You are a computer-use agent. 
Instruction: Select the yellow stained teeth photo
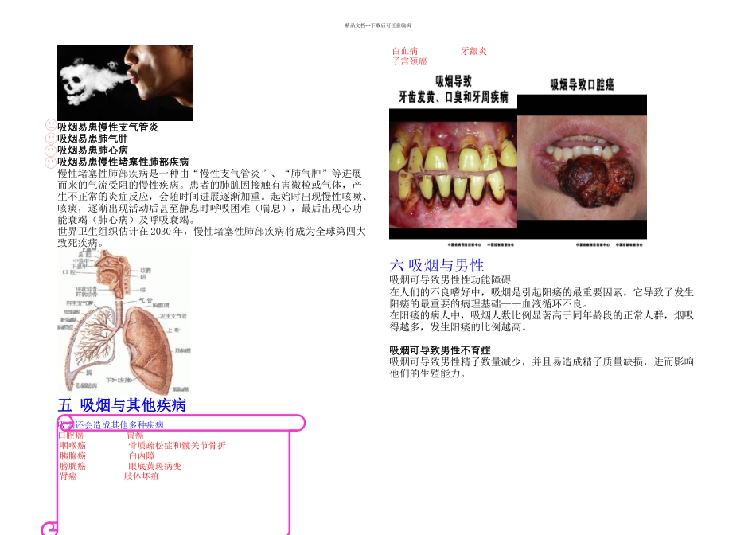453,174
